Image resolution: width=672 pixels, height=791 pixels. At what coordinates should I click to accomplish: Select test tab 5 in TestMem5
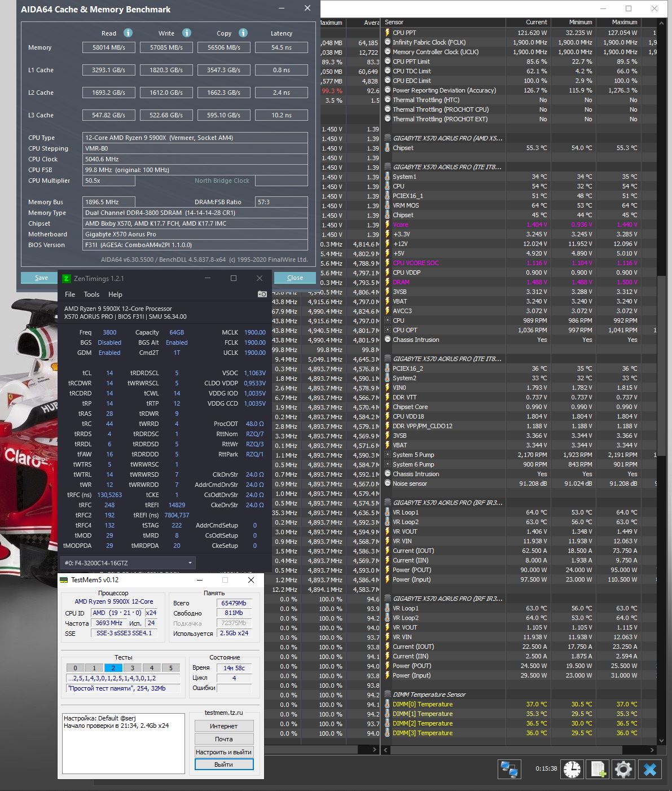click(x=171, y=668)
